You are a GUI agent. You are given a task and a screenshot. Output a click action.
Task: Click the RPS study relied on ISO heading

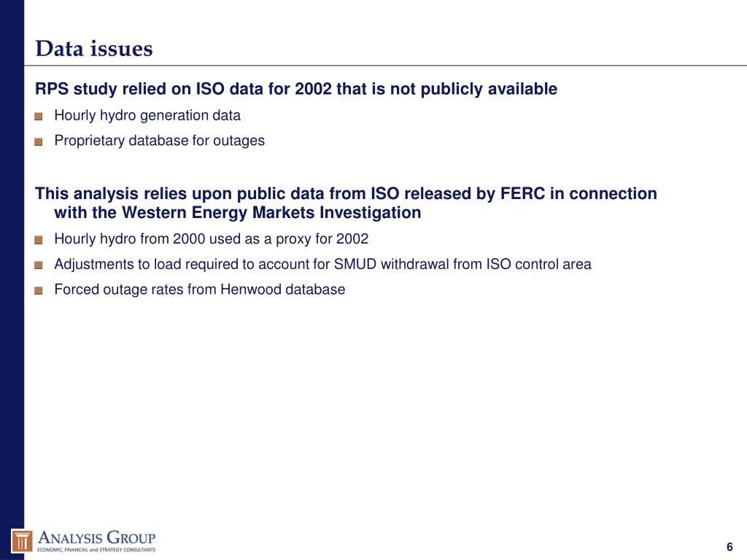point(296,89)
